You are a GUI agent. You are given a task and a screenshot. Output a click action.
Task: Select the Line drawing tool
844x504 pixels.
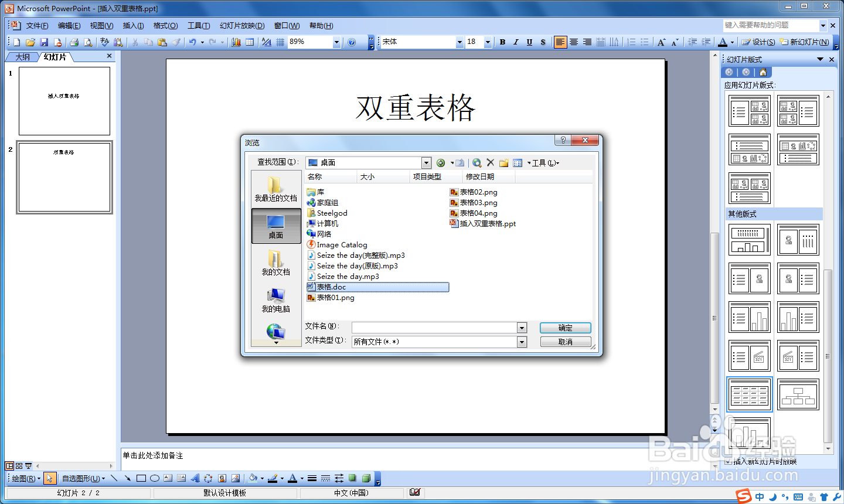(114, 478)
